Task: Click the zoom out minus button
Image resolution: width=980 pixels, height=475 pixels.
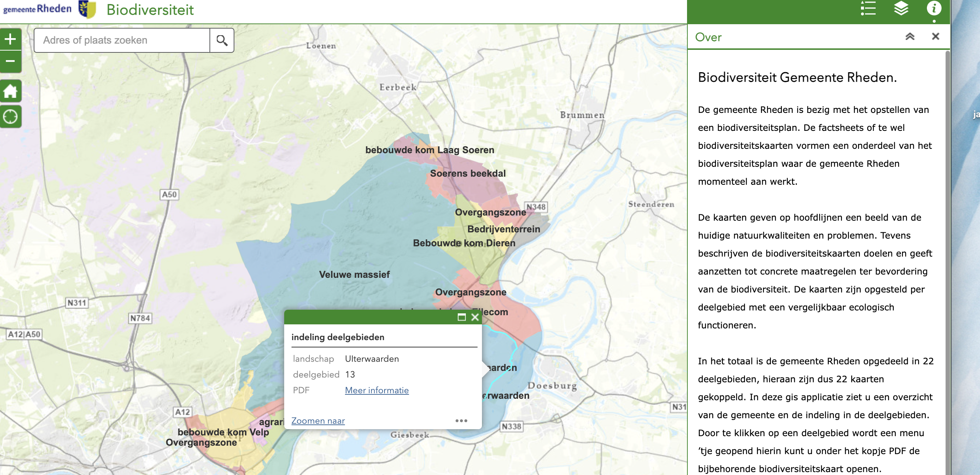Action: pos(10,61)
